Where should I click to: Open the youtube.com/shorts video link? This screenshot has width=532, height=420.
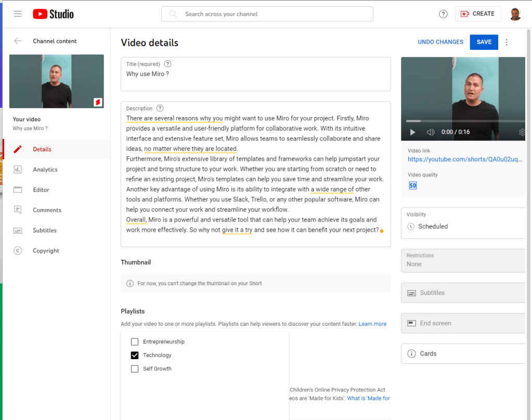pos(465,159)
